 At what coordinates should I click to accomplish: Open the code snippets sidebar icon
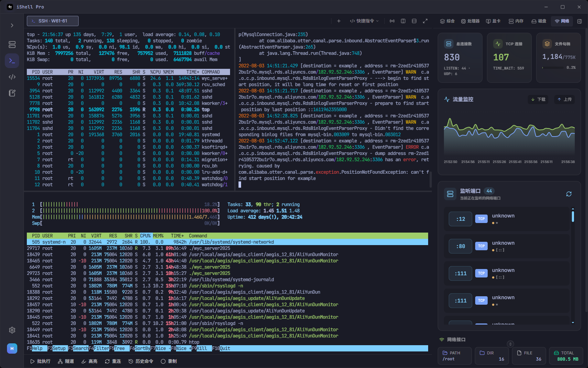[x=12, y=77]
